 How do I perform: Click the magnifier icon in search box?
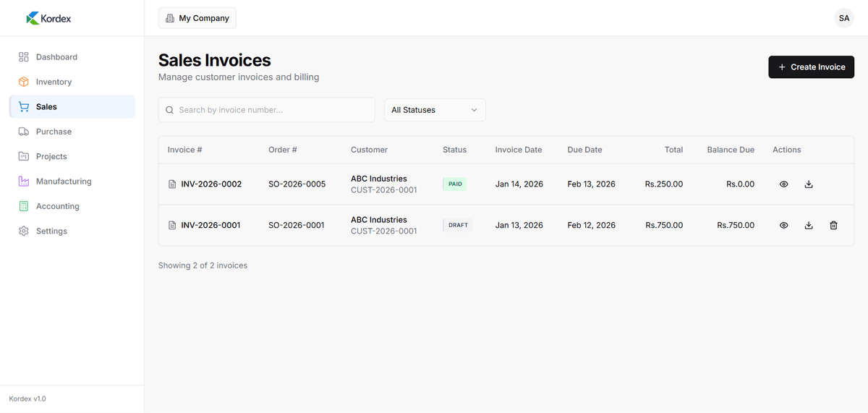coord(169,110)
